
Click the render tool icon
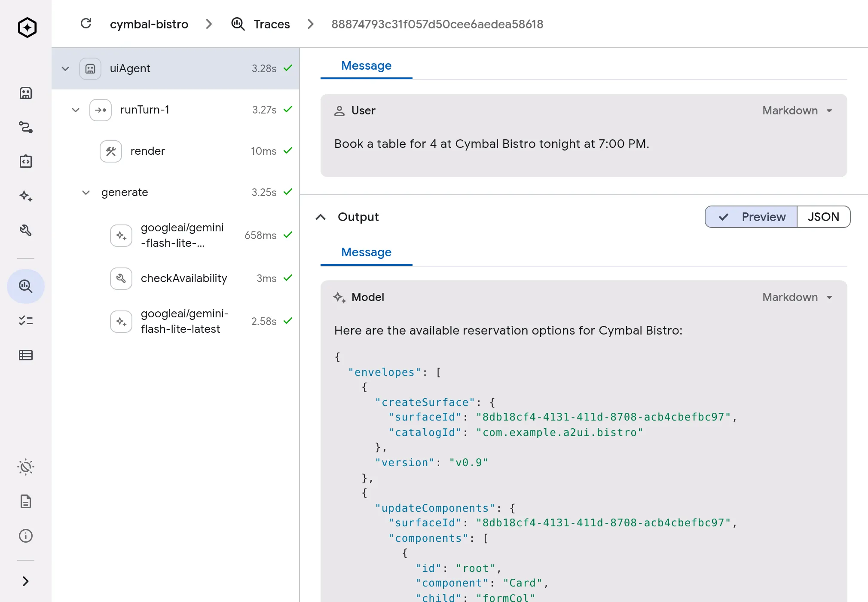tap(111, 151)
